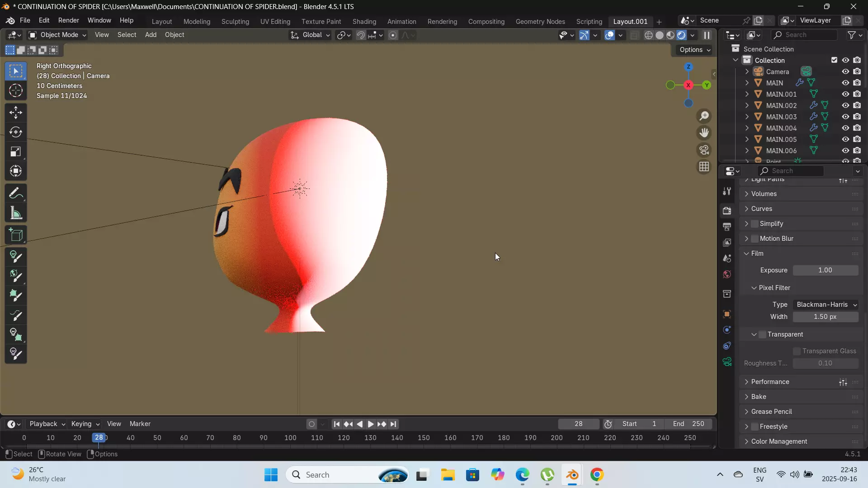Viewport: 868px width, 488px height.
Task: Enable the Freestyle checkbox
Action: [x=755, y=427]
